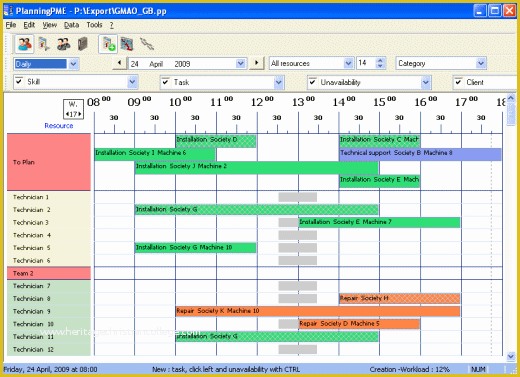Open the Tasks definition toolbar icon
The image size is (520, 377).
coord(44,44)
